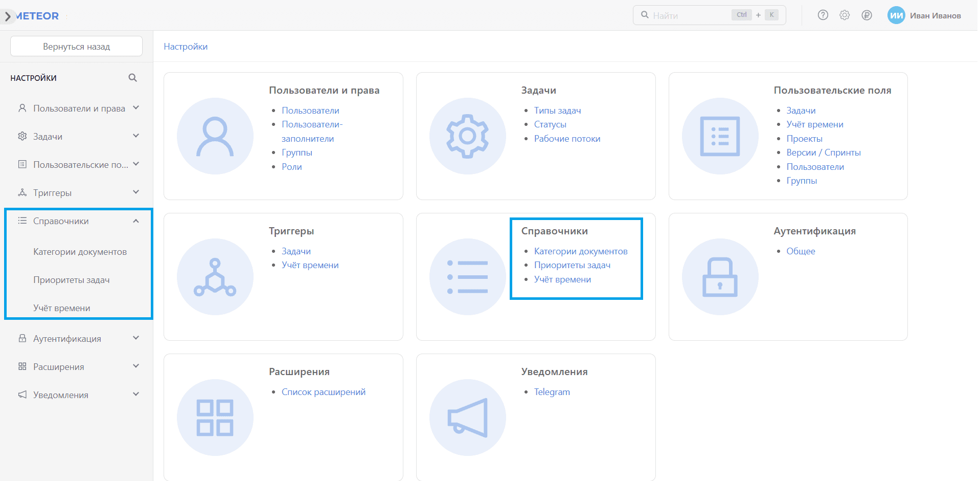The image size is (980, 481).
Task: Click the large Authentication padlock icon
Action: pyautogui.click(x=720, y=277)
